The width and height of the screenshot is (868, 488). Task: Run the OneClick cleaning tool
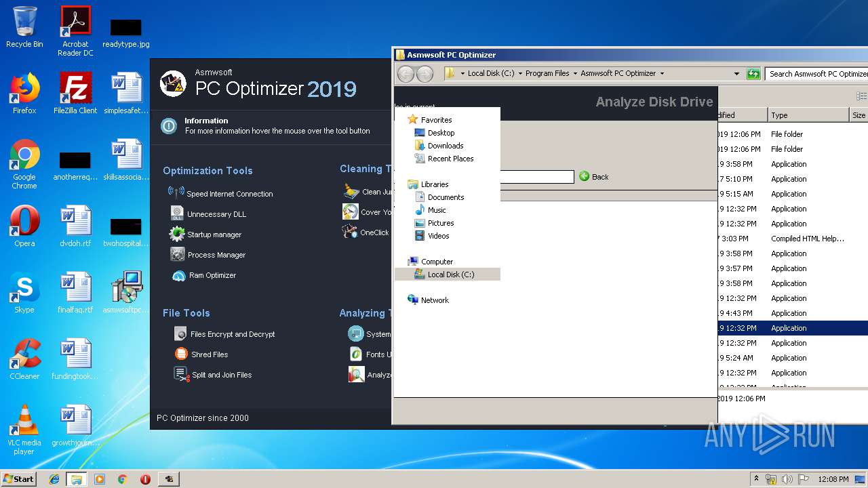(366, 232)
